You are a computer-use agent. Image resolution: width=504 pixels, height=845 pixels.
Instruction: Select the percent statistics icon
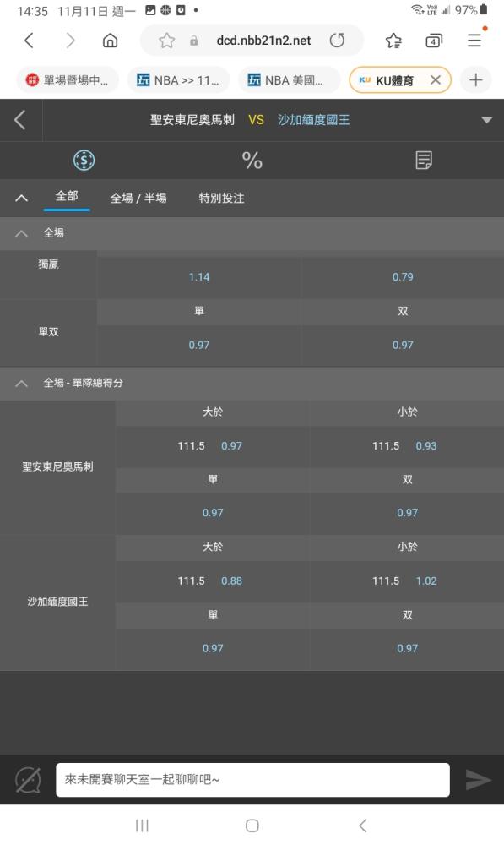point(252,160)
